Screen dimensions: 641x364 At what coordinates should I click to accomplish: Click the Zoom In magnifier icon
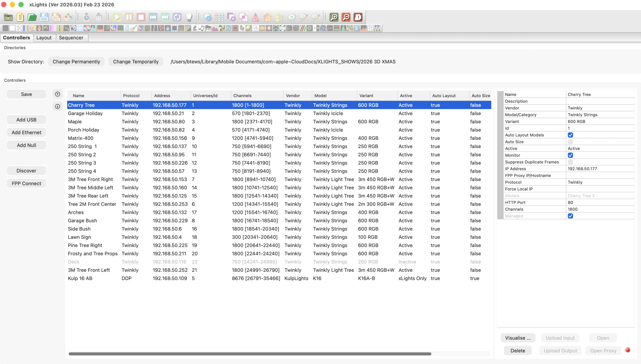(334, 17)
